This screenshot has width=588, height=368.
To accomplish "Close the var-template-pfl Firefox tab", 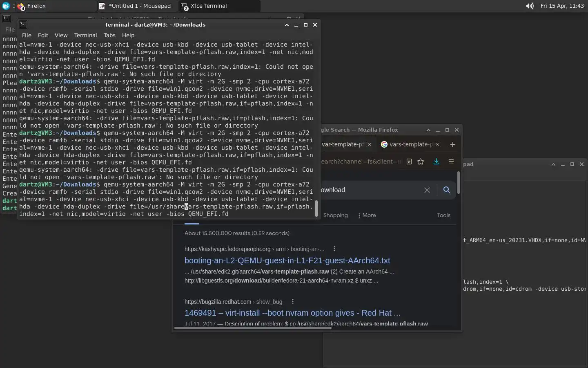I will [370, 144].
